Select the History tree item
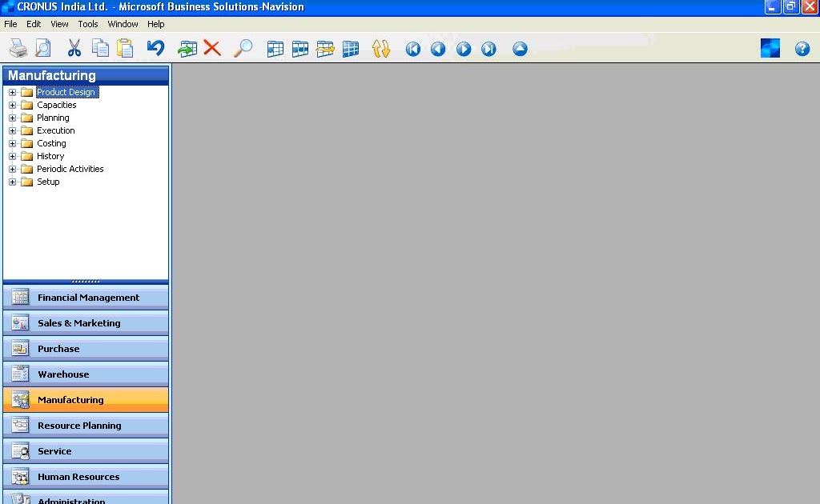 click(50, 156)
